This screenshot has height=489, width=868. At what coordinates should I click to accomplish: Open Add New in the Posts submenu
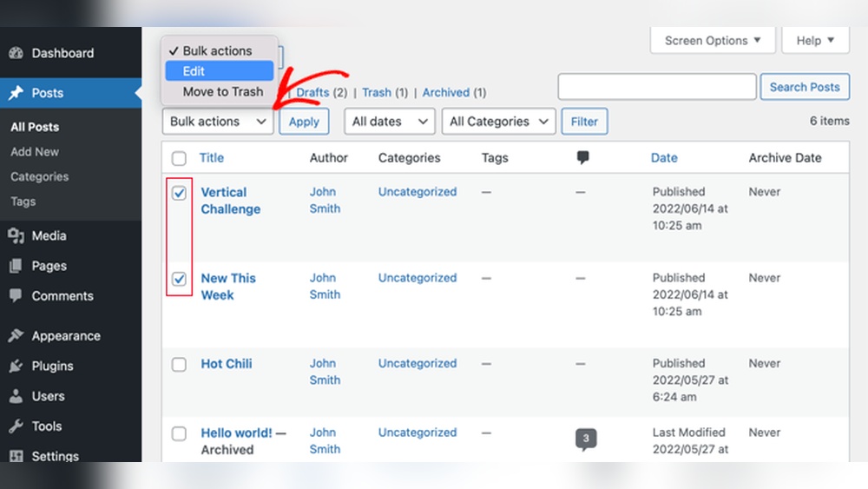point(35,152)
